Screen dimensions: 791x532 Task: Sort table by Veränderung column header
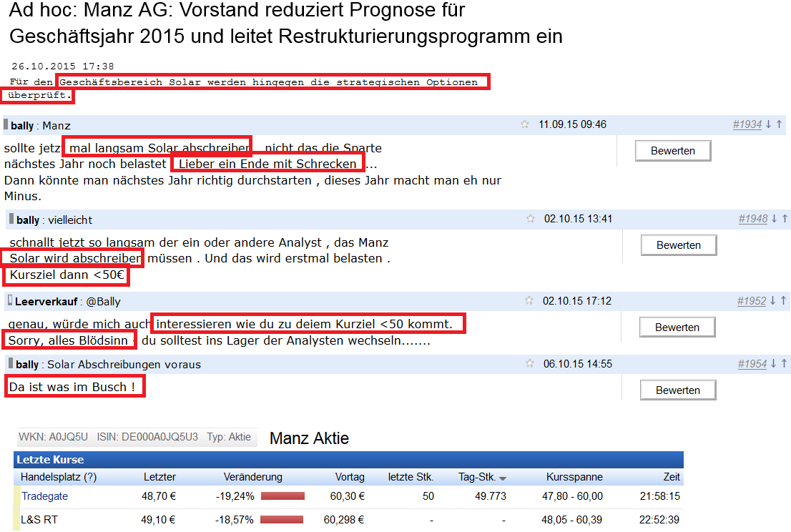point(252,477)
